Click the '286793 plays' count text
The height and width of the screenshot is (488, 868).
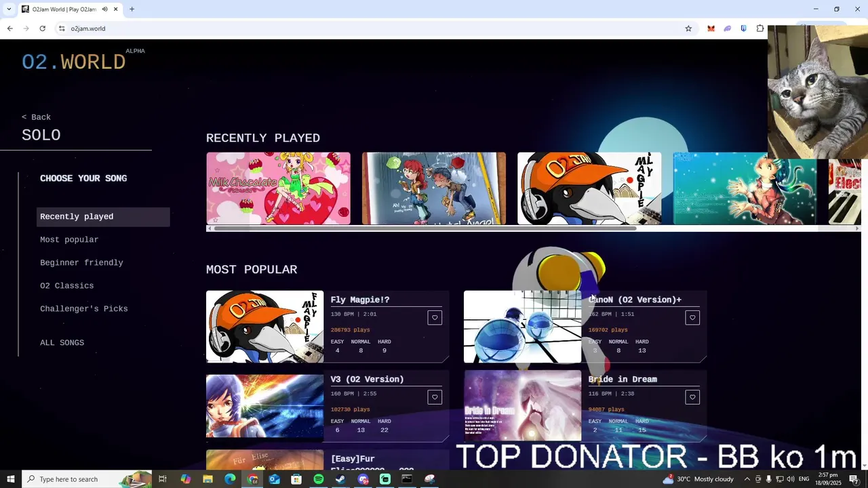pyautogui.click(x=351, y=330)
